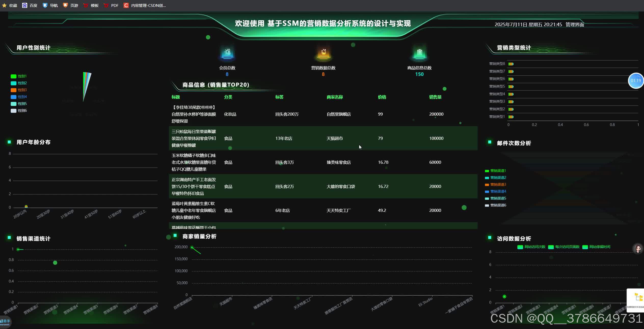Click the 01:19 timer bubble
Screen dimensions: 644x329
coord(636,80)
